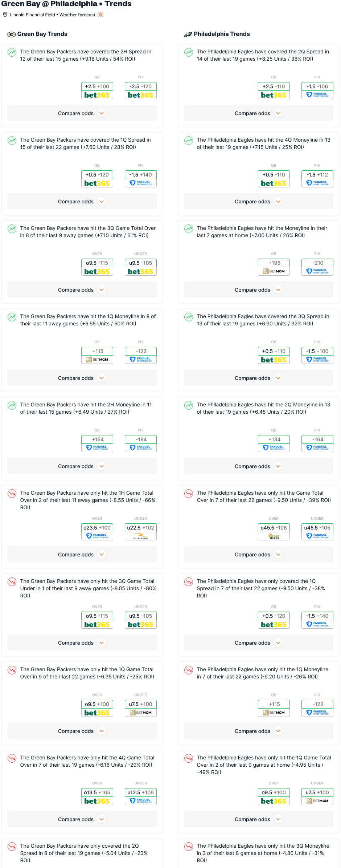Click the BetRivers logo under u22.5 +102

click(141, 536)
